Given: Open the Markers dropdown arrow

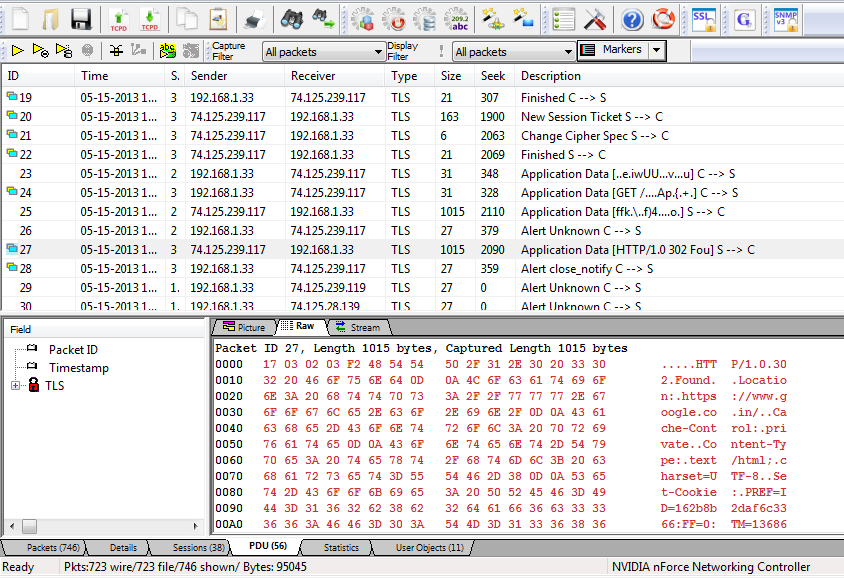Looking at the screenshot, I should click(x=656, y=50).
